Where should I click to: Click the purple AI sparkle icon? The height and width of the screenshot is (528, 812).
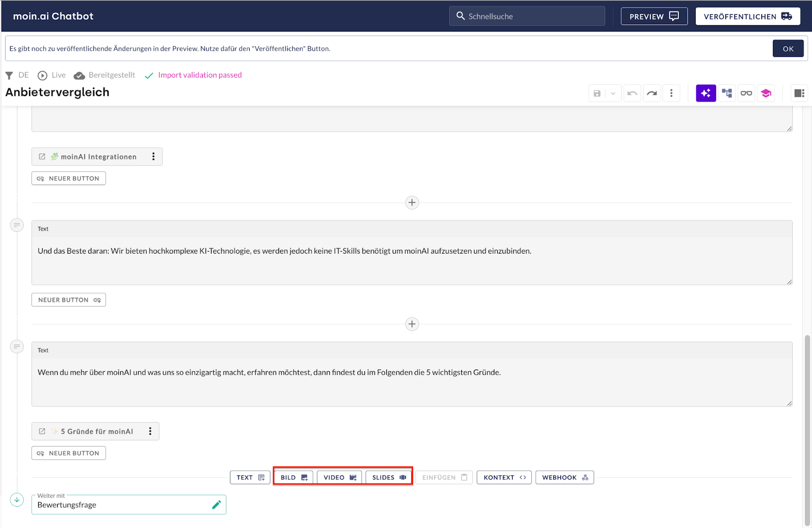click(705, 93)
